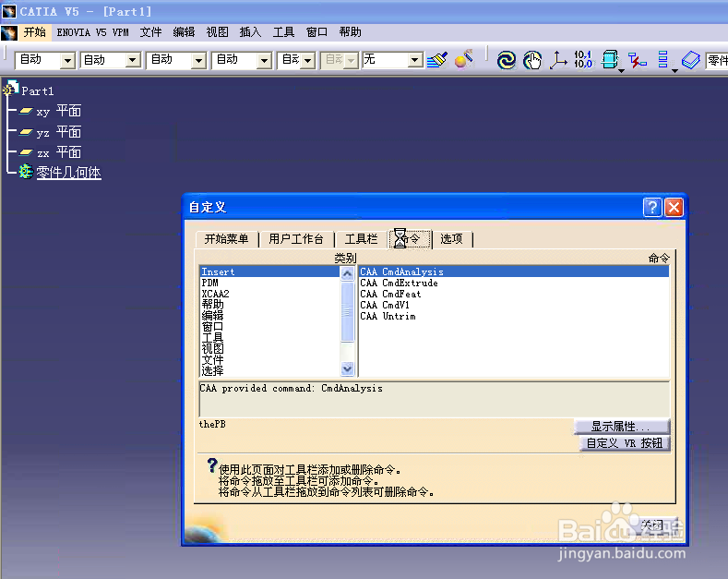Select 选择 in the category list
728x579 pixels.
coord(269,371)
